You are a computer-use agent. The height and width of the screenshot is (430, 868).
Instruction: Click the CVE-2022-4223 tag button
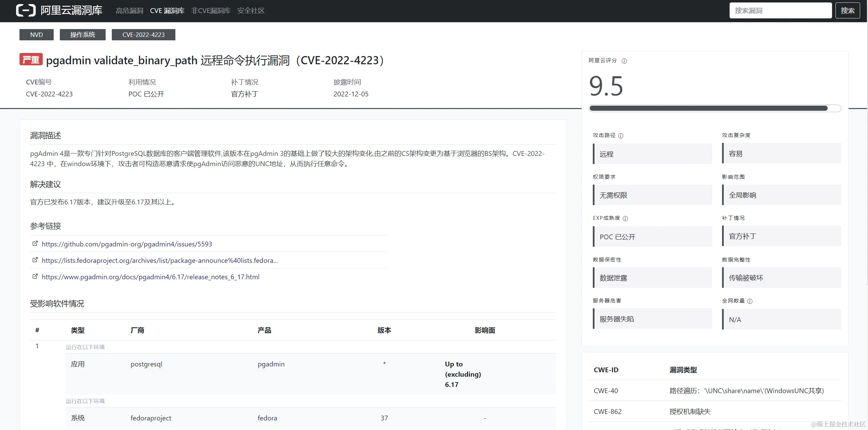tap(143, 35)
